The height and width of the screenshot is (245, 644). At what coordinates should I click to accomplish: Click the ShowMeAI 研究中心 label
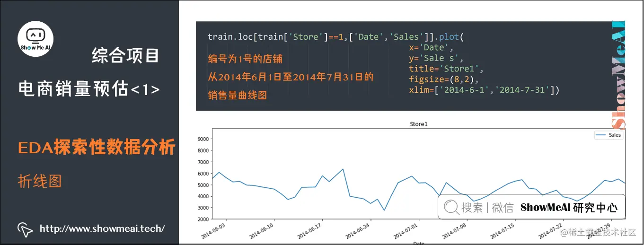(x=569, y=207)
